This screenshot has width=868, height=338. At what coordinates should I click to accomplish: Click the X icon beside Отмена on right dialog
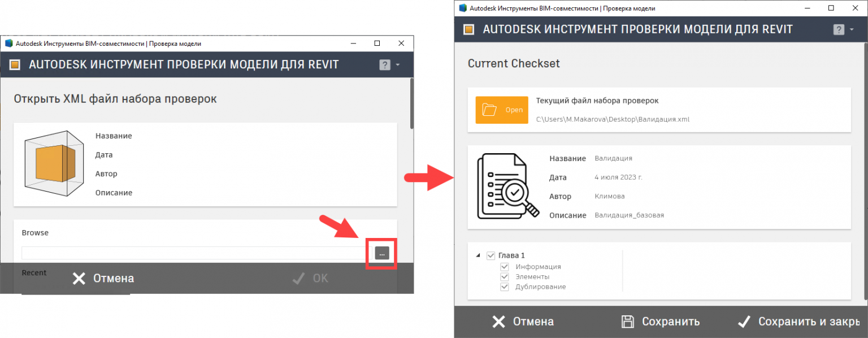[499, 321]
